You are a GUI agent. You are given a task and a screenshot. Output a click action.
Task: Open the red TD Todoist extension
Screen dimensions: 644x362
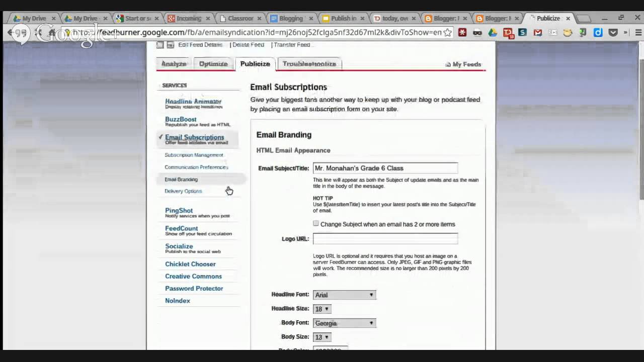tap(508, 33)
